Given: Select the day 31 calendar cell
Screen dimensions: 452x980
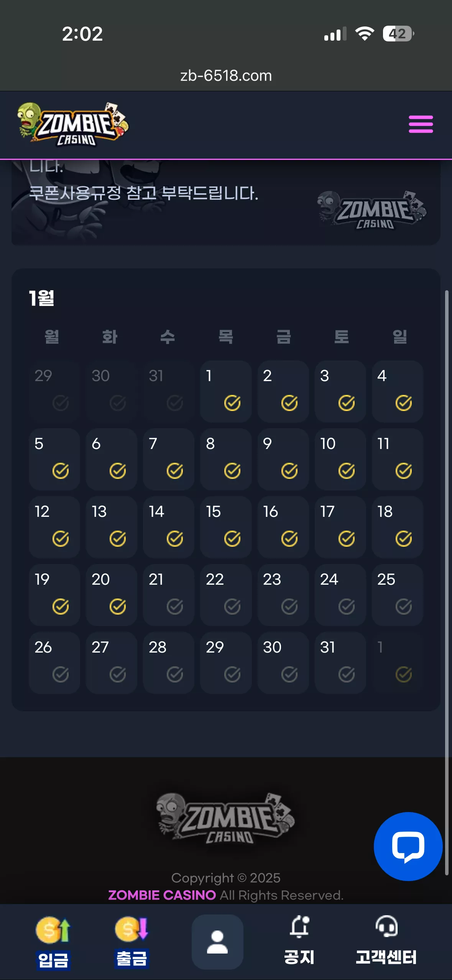Looking at the screenshot, I should coord(340,663).
